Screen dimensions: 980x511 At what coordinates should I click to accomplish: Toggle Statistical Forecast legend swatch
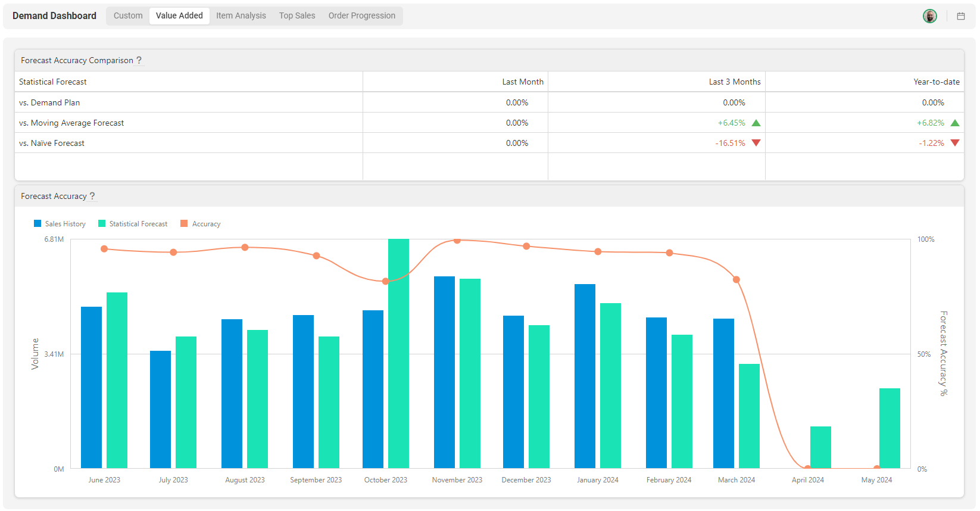(102, 223)
